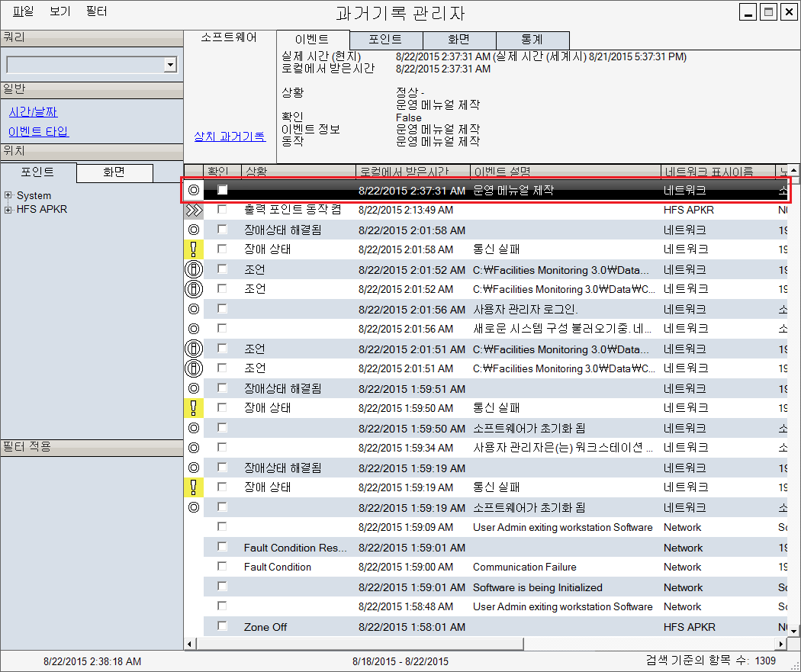Click yellow warning icon for 2:01:58 AM 통신 실패

[x=194, y=249]
